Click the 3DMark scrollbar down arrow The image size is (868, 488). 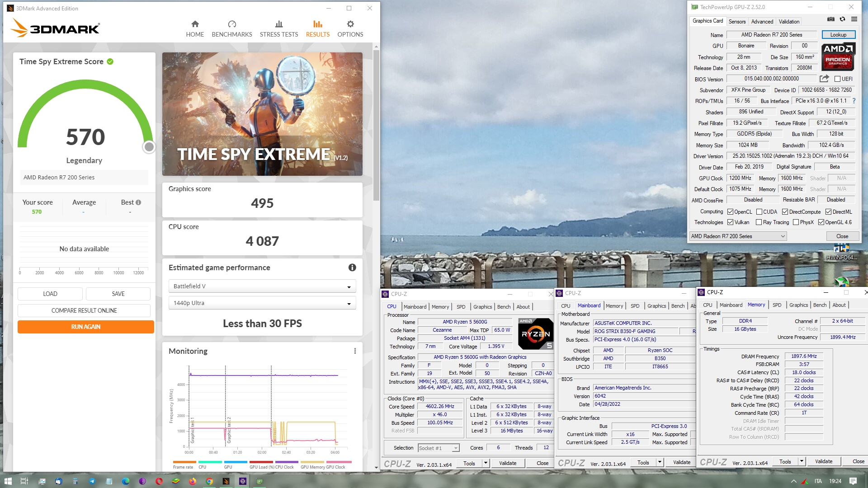tap(376, 468)
